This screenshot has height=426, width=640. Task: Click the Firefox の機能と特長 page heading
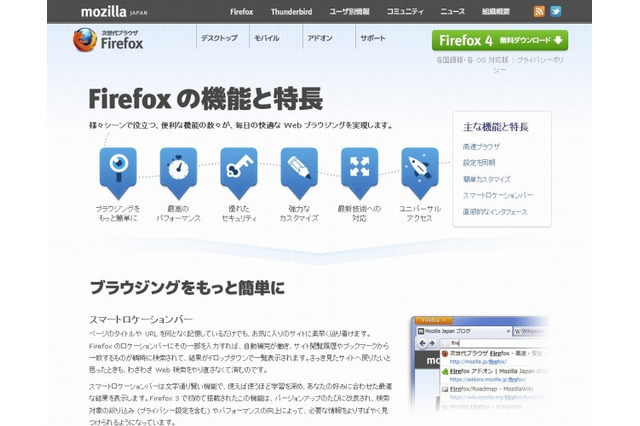(x=206, y=99)
